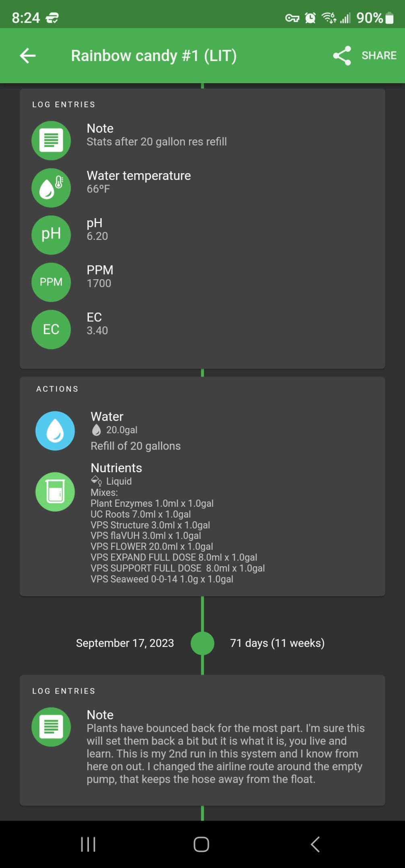This screenshot has width=405, height=868.
Task: Tap the share icon
Action: coord(342,55)
